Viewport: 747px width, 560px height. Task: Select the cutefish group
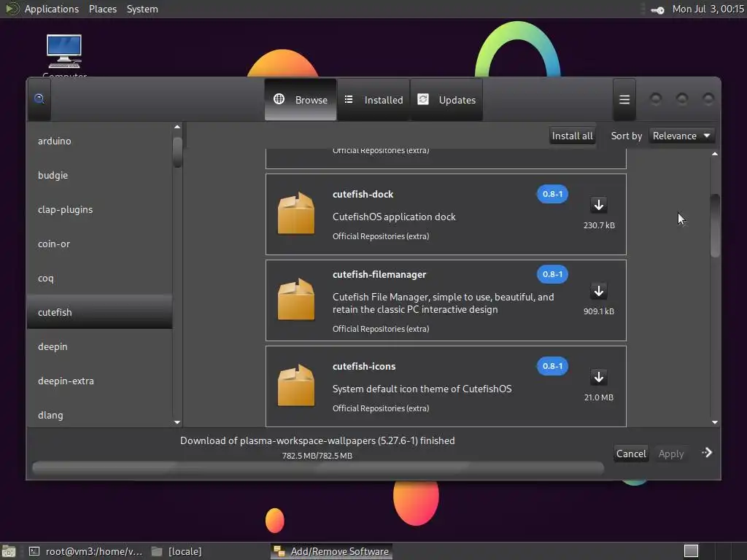pos(99,312)
